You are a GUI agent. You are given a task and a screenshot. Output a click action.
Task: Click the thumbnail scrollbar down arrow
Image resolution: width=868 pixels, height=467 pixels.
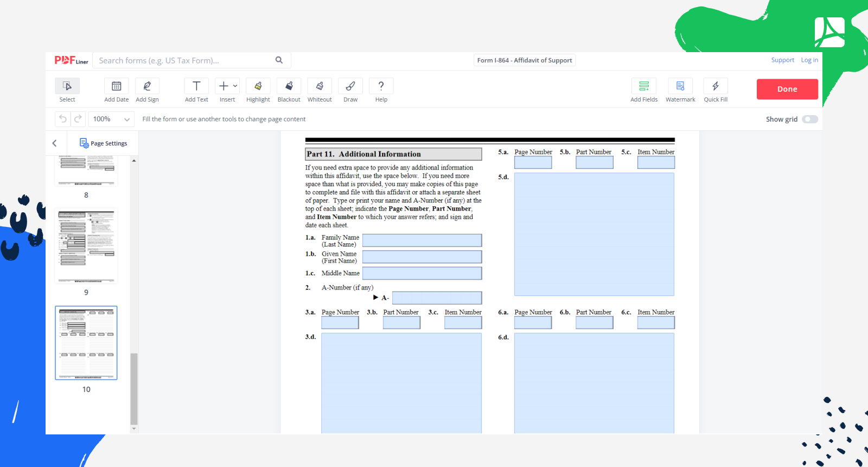coord(134,429)
